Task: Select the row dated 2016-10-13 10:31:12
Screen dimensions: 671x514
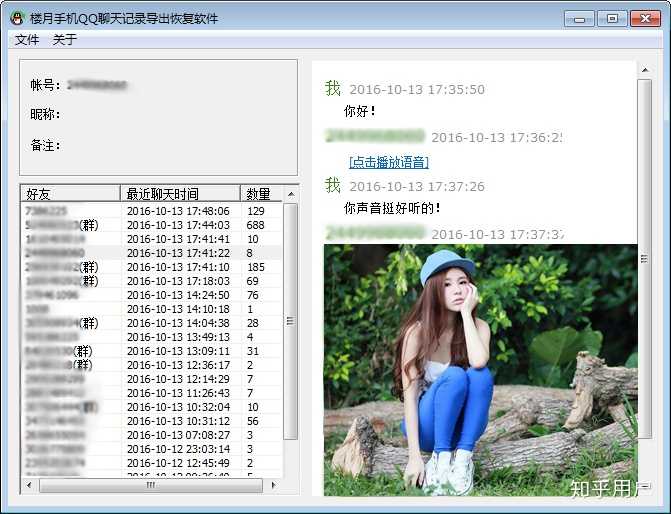Action: (x=151, y=421)
